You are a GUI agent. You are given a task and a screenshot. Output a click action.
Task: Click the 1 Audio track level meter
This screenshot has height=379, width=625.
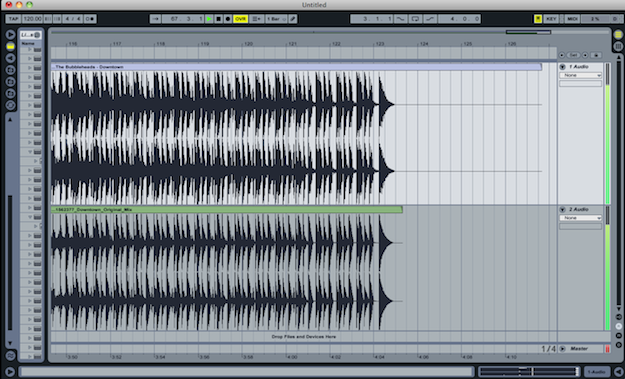tap(607, 134)
